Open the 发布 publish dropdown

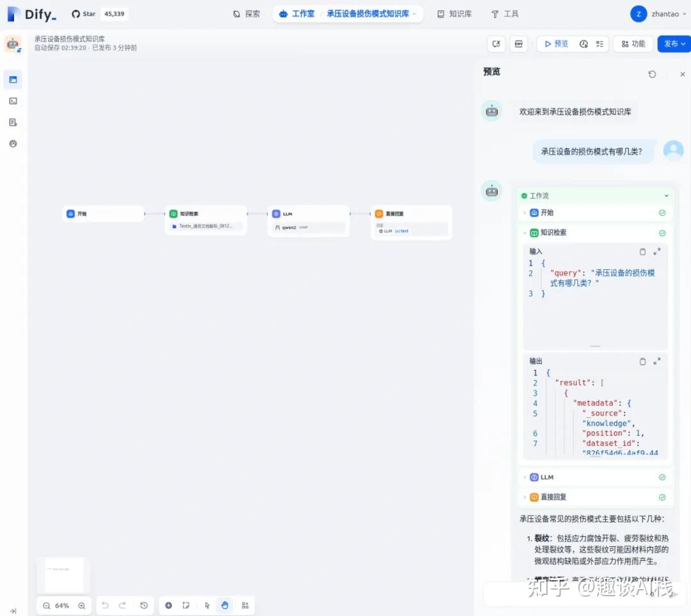point(674,43)
